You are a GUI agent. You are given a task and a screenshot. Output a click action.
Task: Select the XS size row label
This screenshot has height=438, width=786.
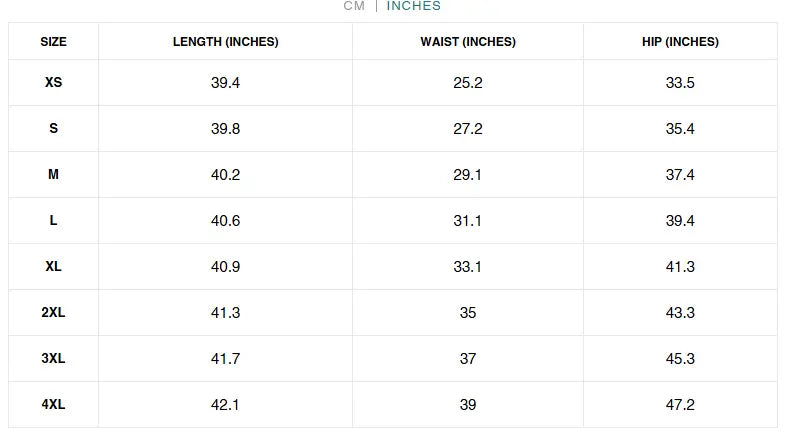click(54, 83)
